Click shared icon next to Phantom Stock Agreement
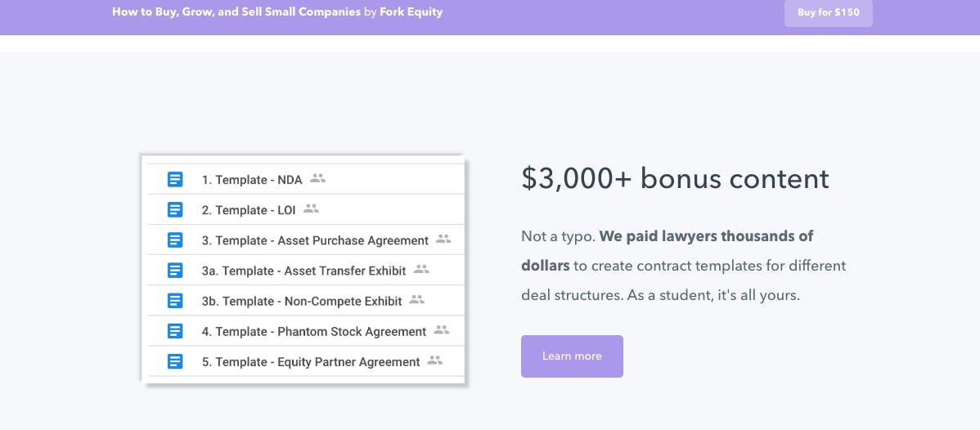This screenshot has height=430, width=980. coord(441,330)
